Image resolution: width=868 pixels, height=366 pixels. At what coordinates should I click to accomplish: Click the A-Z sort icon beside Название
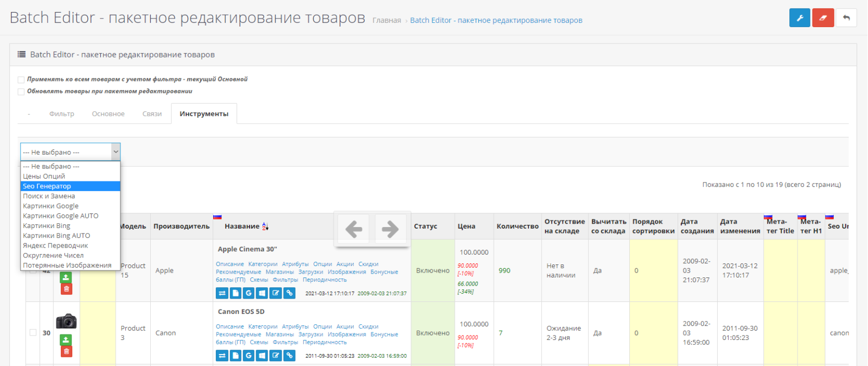[x=265, y=226]
